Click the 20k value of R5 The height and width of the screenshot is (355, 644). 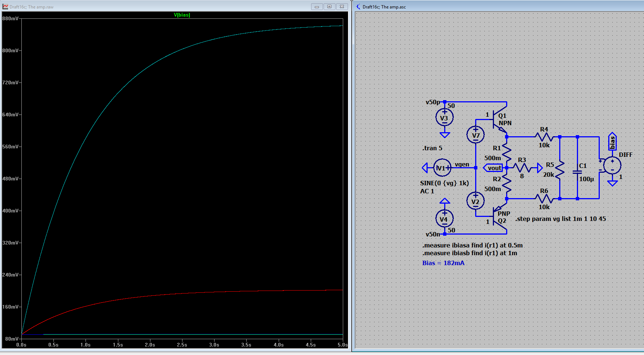(549, 175)
